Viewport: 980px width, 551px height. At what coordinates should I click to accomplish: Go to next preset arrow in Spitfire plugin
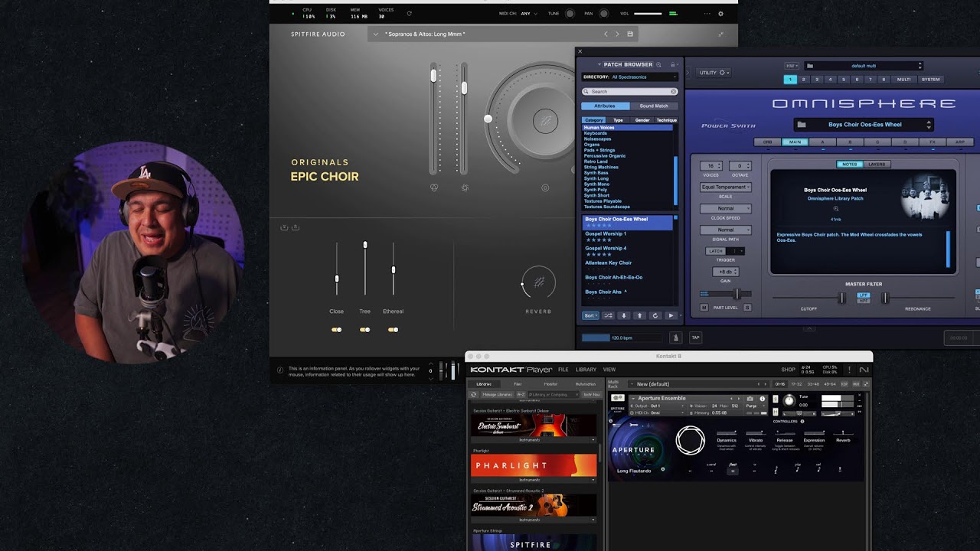[618, 34]
